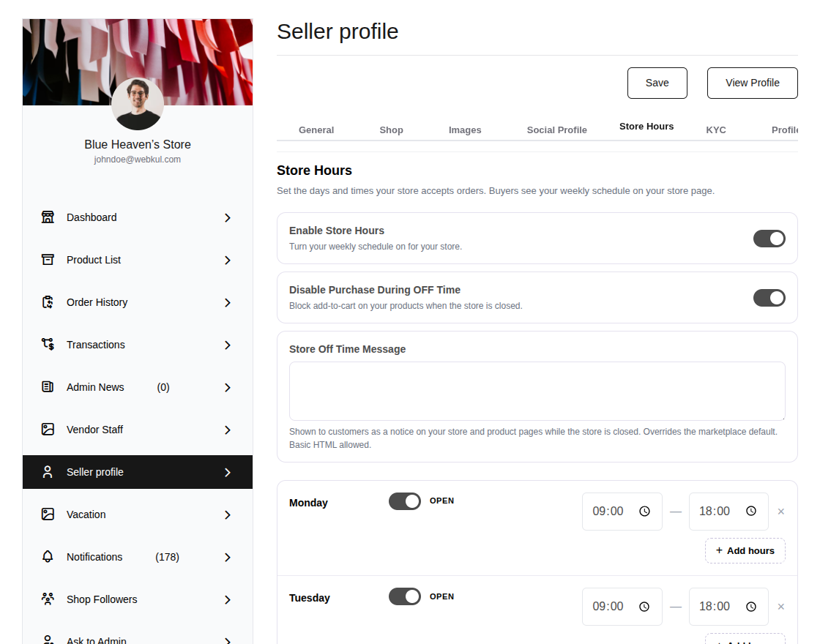
Task: Switch to the KYC tab
Action: click(x=716, y=130)
